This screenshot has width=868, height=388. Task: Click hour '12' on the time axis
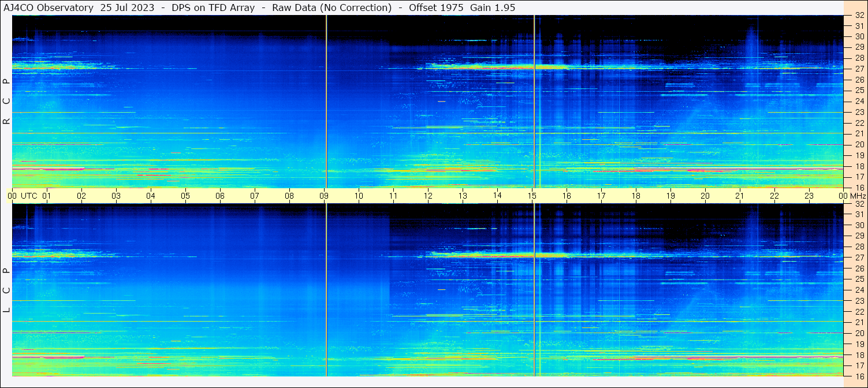pos(428,196)
